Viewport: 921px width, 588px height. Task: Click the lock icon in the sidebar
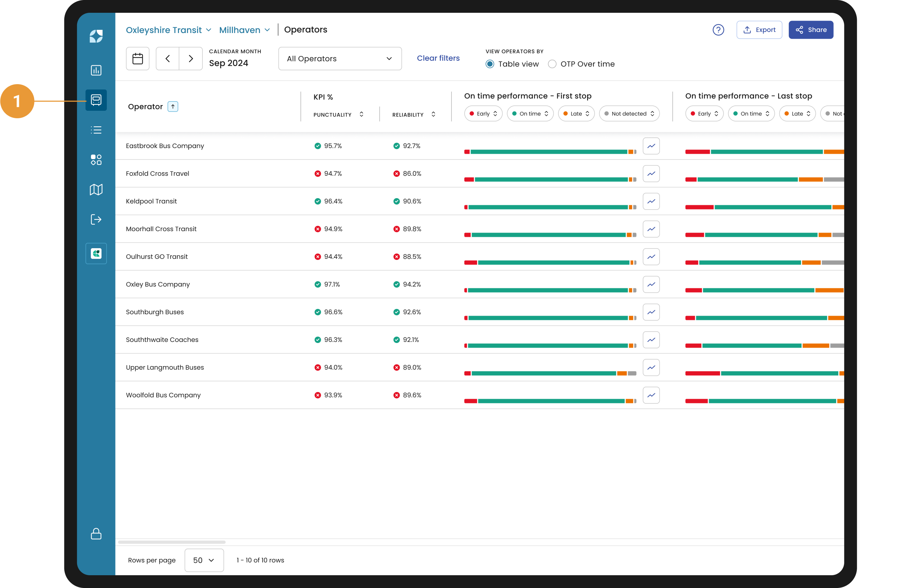(x=96, y=534)
